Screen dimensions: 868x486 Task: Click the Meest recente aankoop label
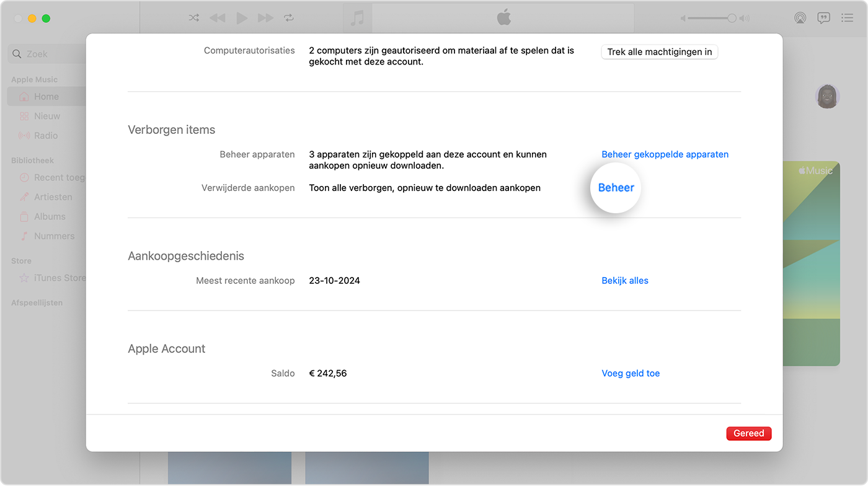pyautogui.click(x=246, y=280)
